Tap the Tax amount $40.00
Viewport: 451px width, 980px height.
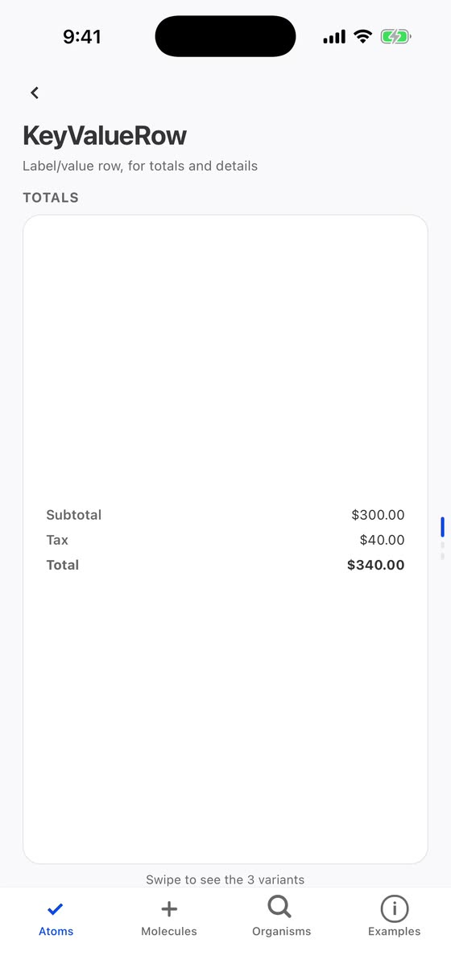click(383, 540)
